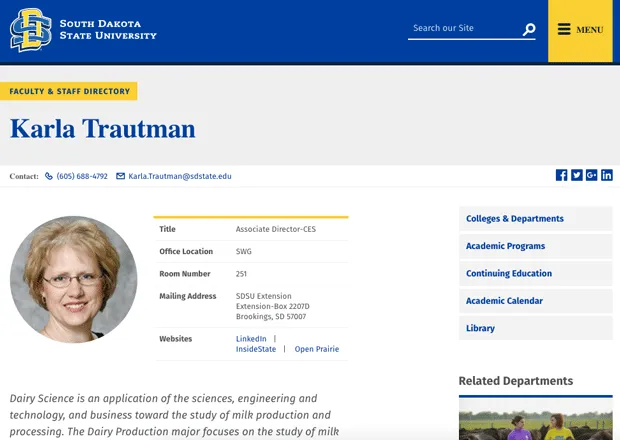The image size is (620, 440).
Task: Open Academic Programs sidebar item
Action: [536, 246]
